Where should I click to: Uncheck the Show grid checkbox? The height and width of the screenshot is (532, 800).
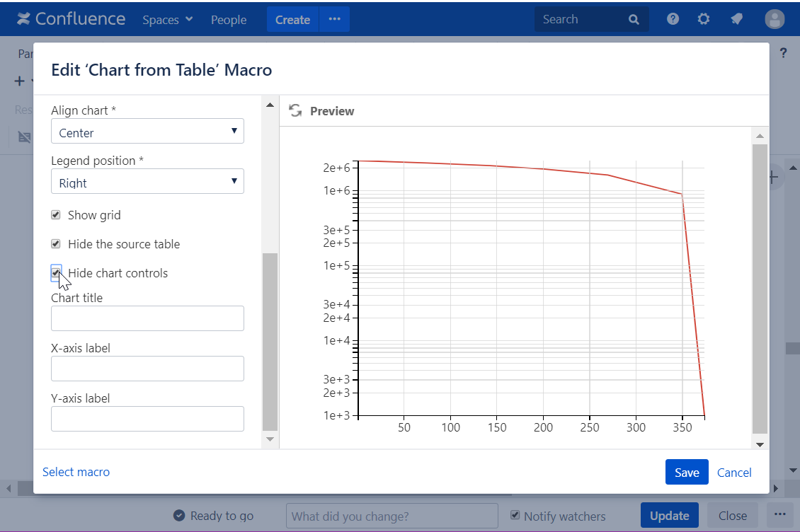(56, 215)
